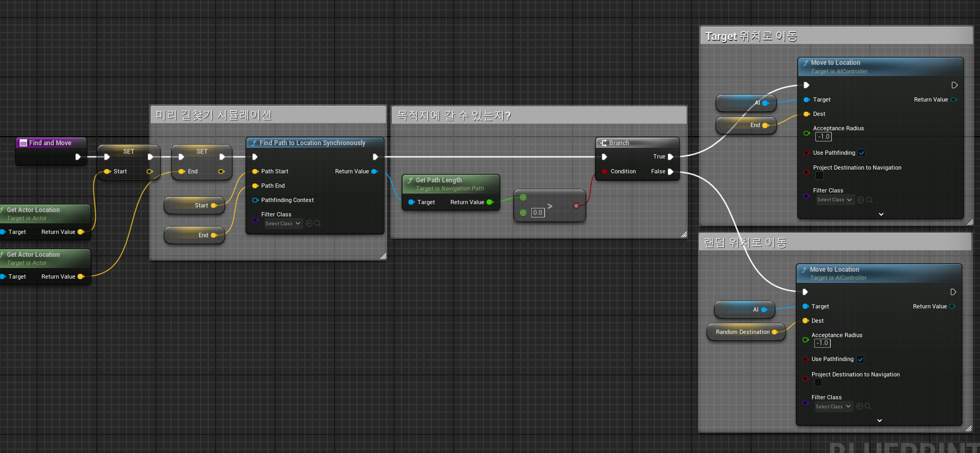Click the Branch True exec pin

[x=670, y=157]
